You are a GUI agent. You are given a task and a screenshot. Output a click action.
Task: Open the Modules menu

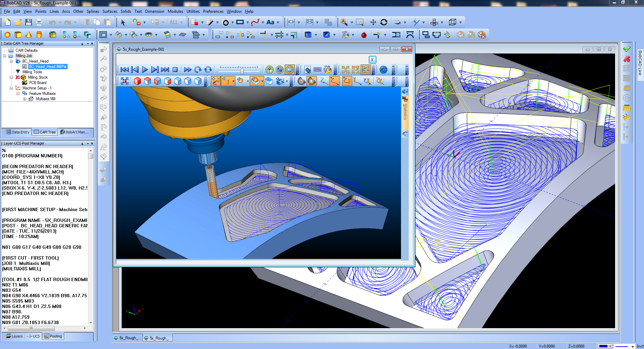click(x=175, y=11)
